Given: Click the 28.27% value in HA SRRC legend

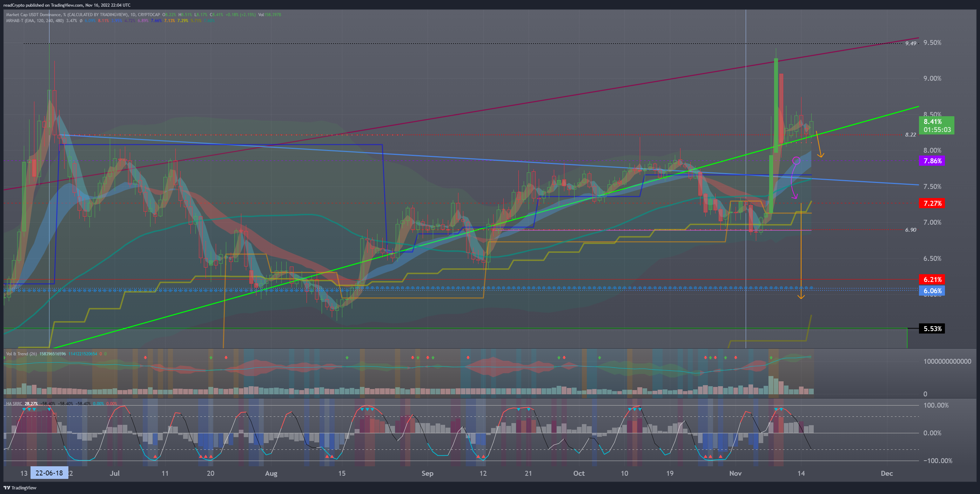Looking at the screenshot, I should click(x=31, y=403).
